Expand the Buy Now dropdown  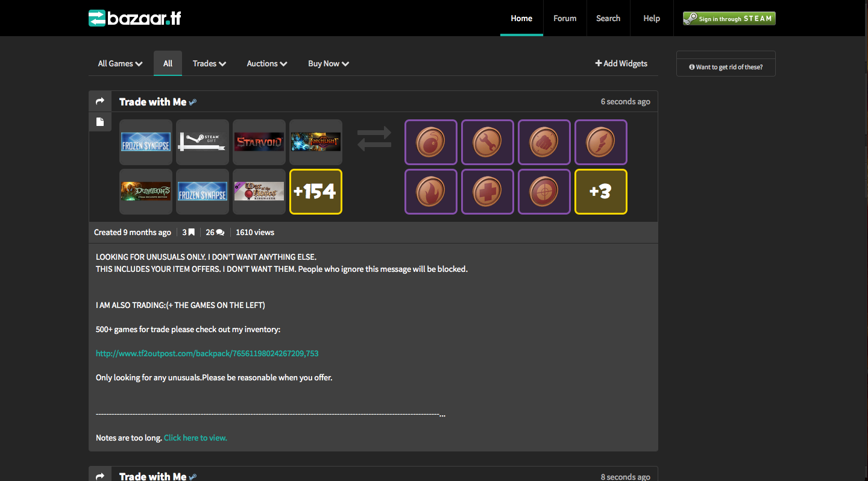click(329, 63)
